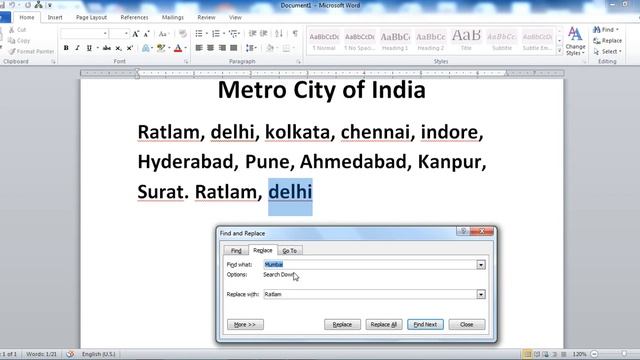Click the Find Next button
The image size is (640, 360).
[425, 324]
